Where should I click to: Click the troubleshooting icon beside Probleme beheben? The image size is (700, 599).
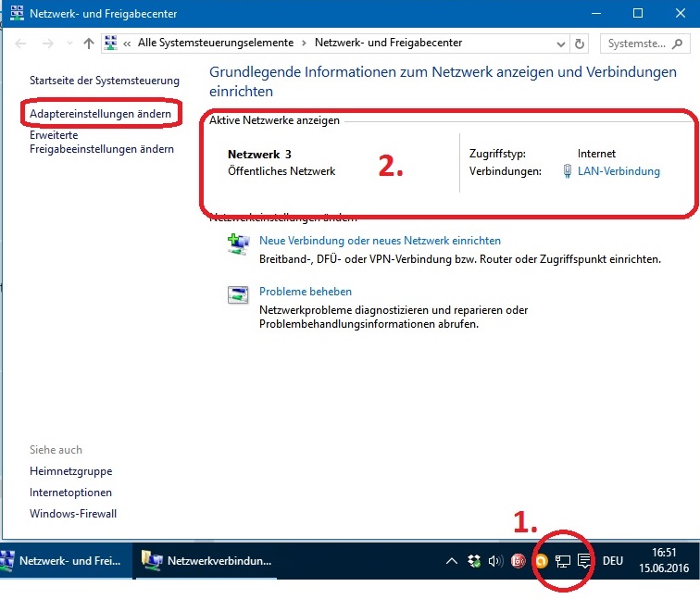click(x=238, y=295)
